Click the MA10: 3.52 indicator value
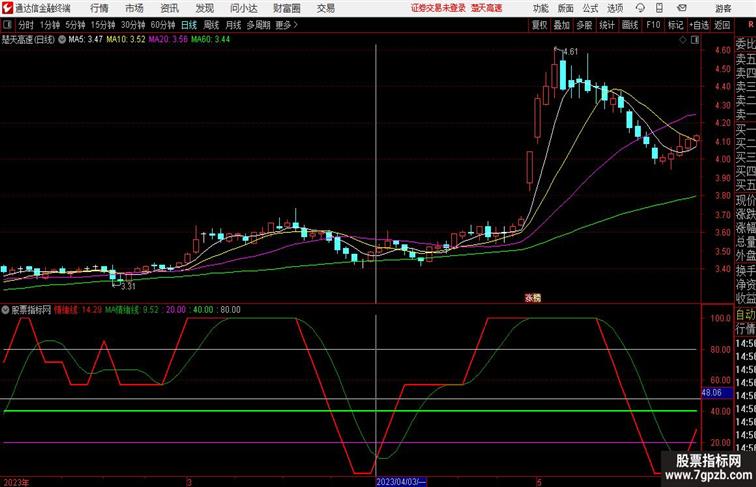This screenshot has height=487, width=756. click(x=126, y=40)
